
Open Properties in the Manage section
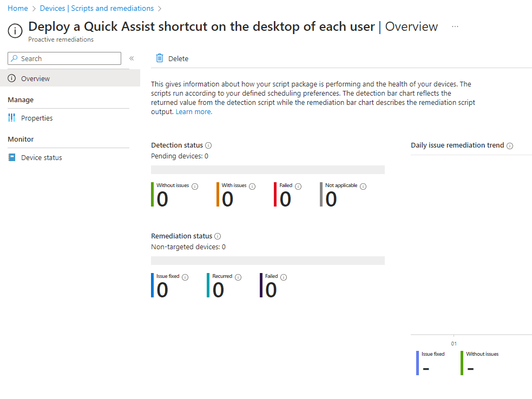coord(37,118)
